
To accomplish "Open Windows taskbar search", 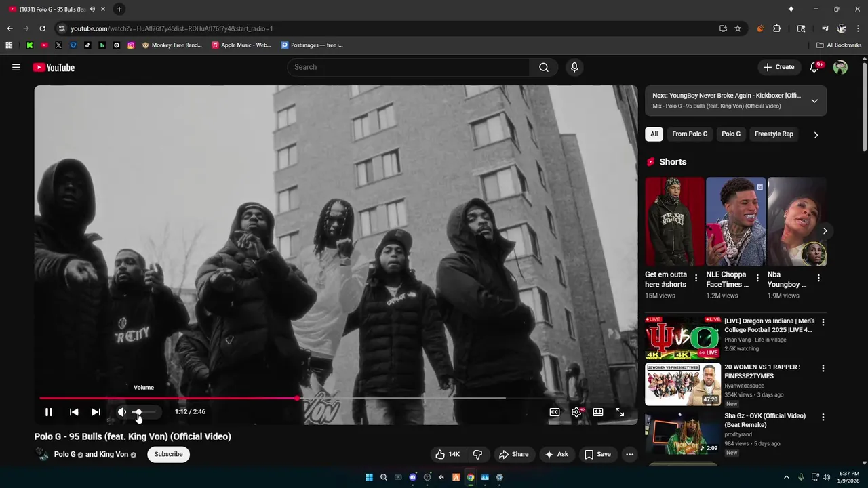I will (x=384, y=477).
